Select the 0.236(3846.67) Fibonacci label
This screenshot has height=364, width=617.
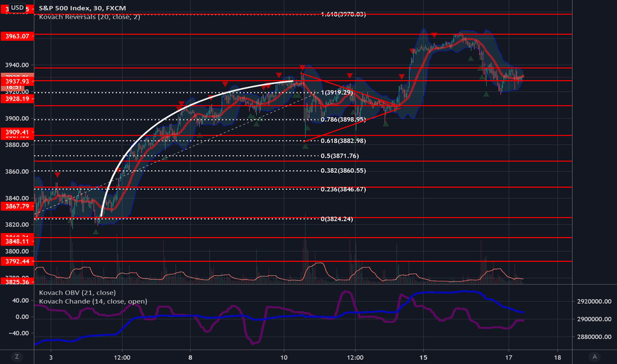click(343, 189)
